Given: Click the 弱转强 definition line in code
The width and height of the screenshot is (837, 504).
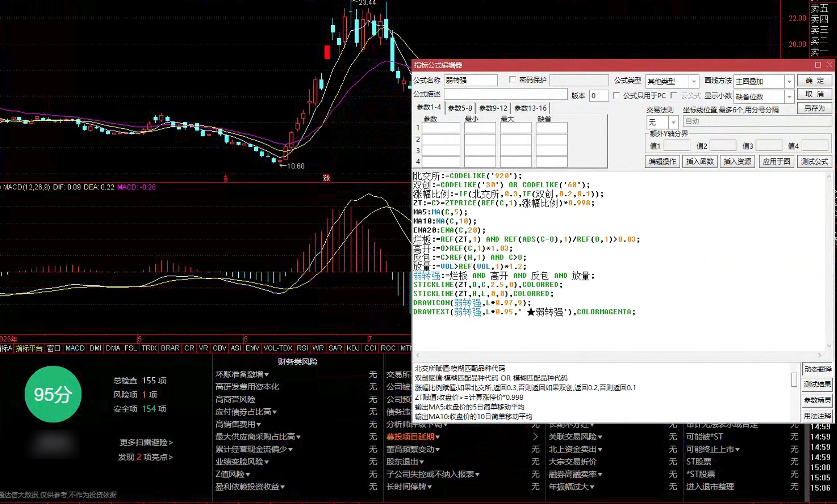Looking at the screenshot, I should pyautogui.click(x=504, y=276).
